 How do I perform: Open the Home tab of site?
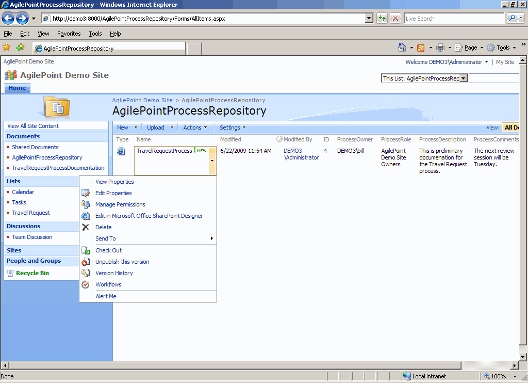pos(17,88)
